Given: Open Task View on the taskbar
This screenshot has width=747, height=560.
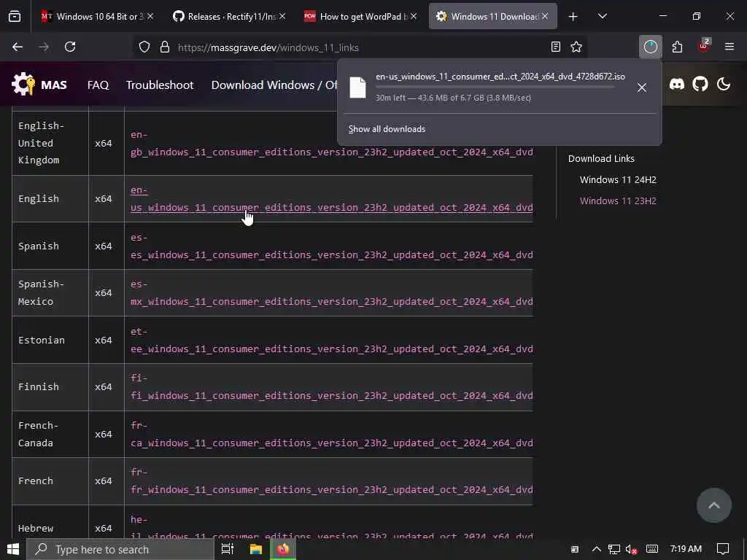Looking at the screenshot, I should [228, 550].
